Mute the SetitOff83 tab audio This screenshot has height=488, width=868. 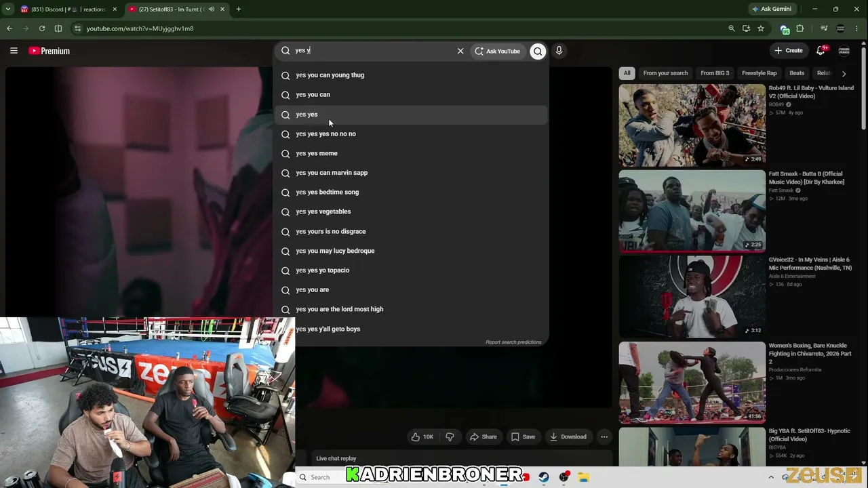212,9
